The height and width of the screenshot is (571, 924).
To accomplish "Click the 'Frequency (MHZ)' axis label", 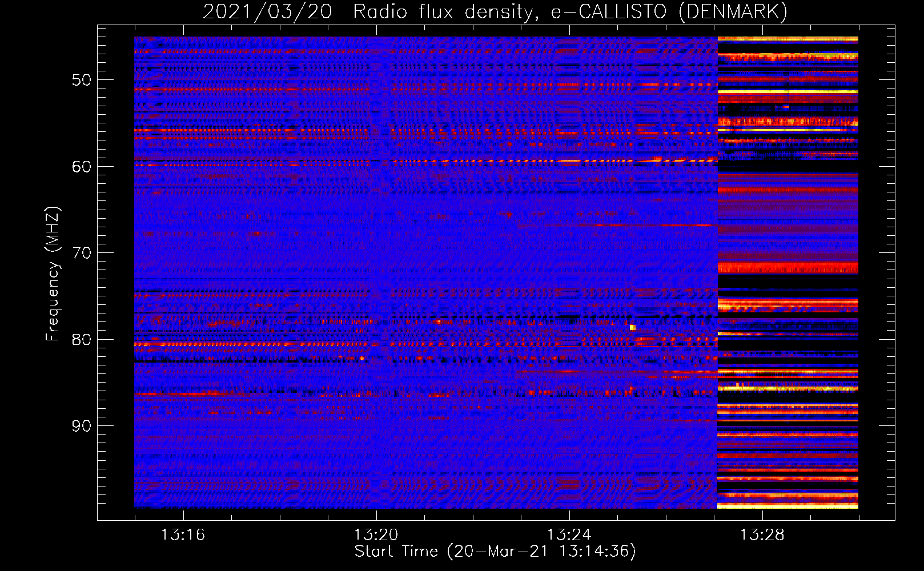I will (x=53, y=274).
